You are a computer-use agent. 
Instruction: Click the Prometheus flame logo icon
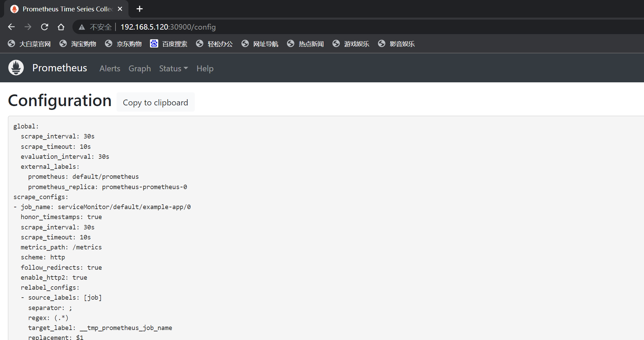16,68
